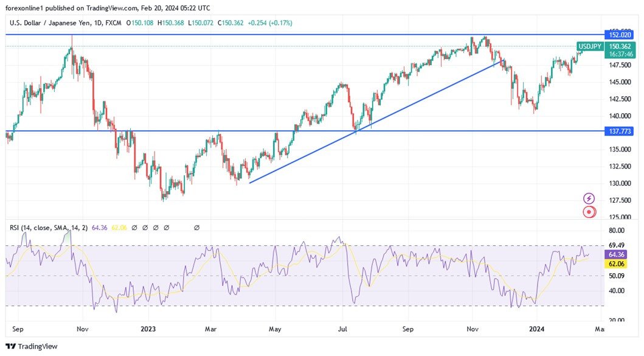Click the red record dot icon
Screen dimensions: 644x356
coord(588,211)
